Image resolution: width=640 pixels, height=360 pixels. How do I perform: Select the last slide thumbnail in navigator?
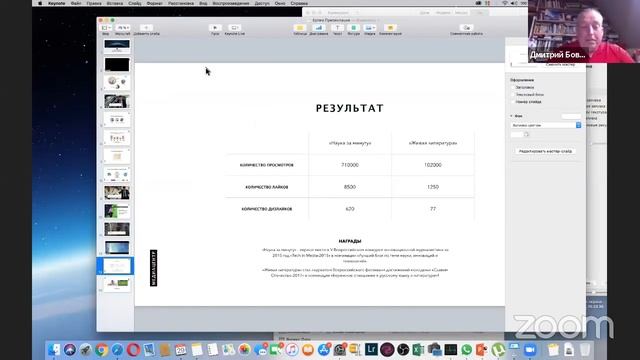click(x=117, y=284)
